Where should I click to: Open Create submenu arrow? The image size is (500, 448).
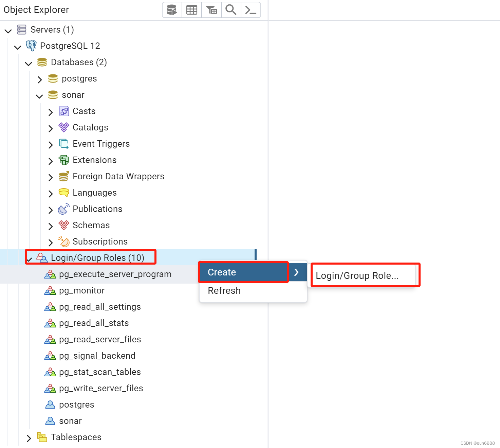[296, 272]
